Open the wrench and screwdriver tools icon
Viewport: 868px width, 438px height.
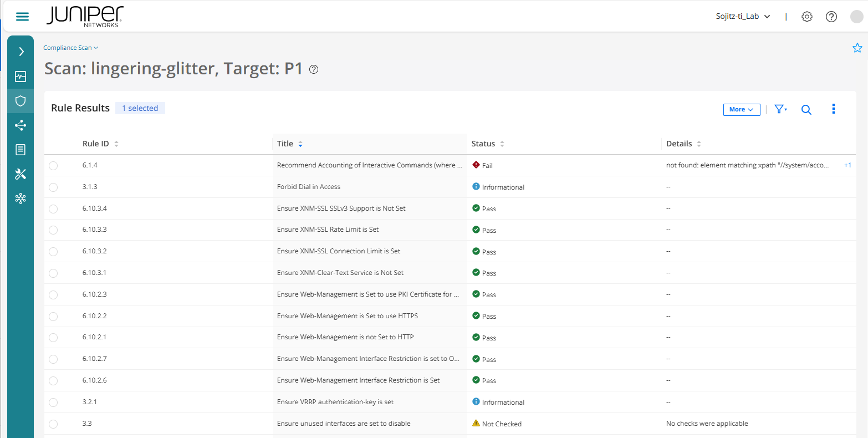[x=21, y=174]
